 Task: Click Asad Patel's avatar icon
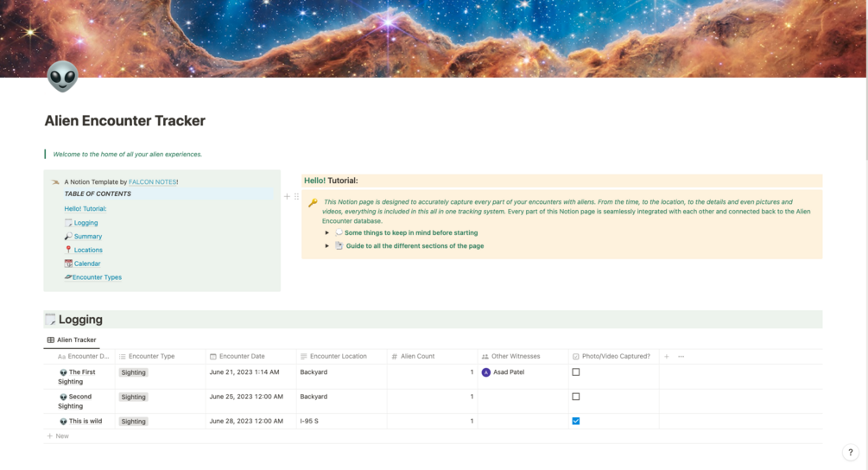(486, 372)
